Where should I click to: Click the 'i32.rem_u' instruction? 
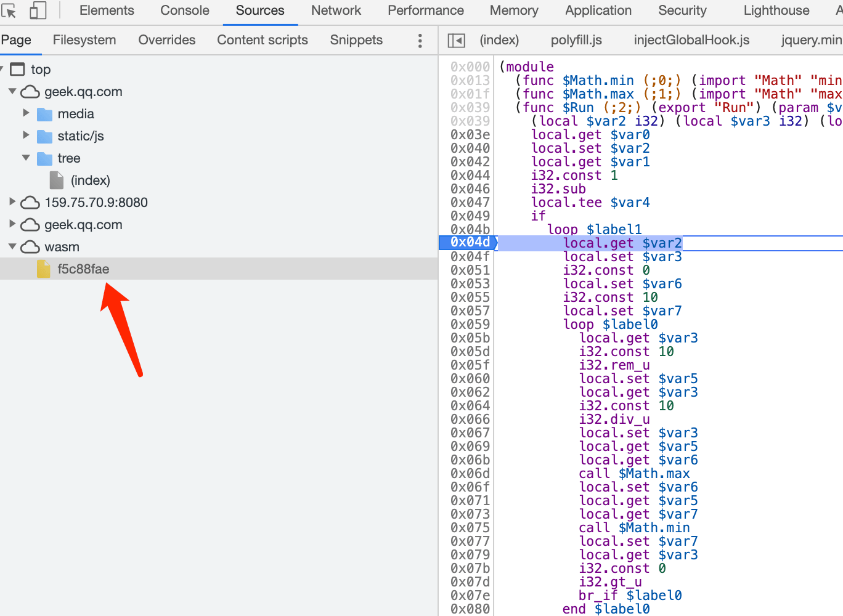(614, 365)
